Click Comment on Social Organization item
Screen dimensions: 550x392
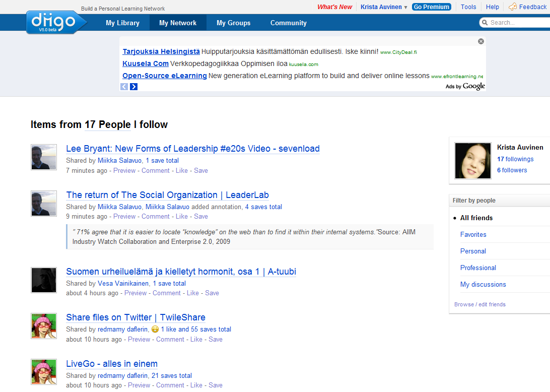[156, 217]
